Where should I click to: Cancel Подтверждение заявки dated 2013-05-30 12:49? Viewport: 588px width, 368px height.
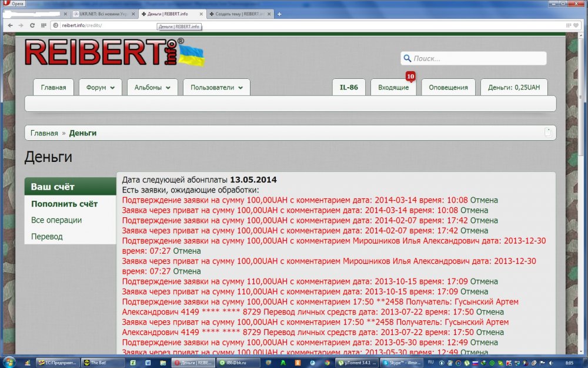[x=484, y=343]
